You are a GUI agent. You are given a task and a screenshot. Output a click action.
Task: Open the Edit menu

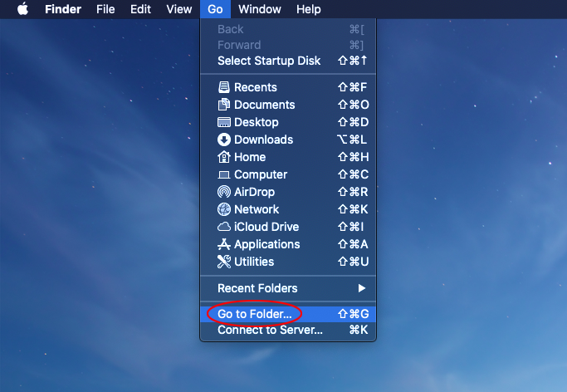point(140,9)
